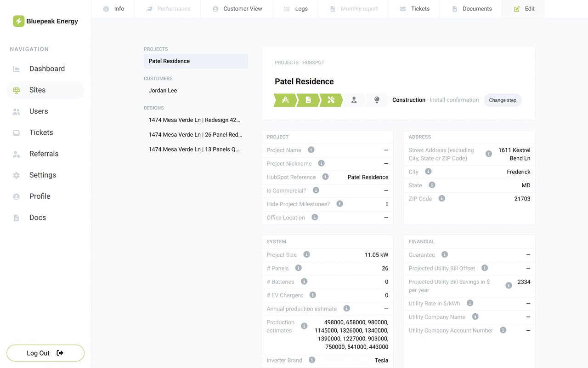Select Patel Residence under Projects
The height and width of the screenshot is (368, 588).
click(196, 61)
